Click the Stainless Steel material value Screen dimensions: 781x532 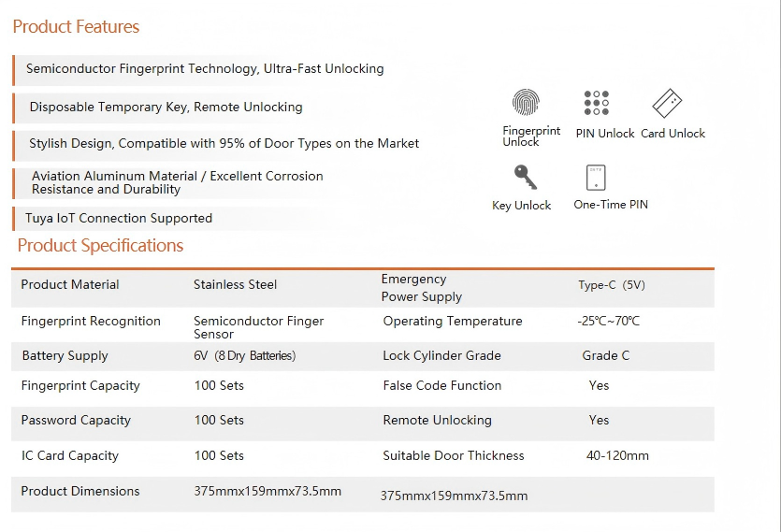coord(235,285)
